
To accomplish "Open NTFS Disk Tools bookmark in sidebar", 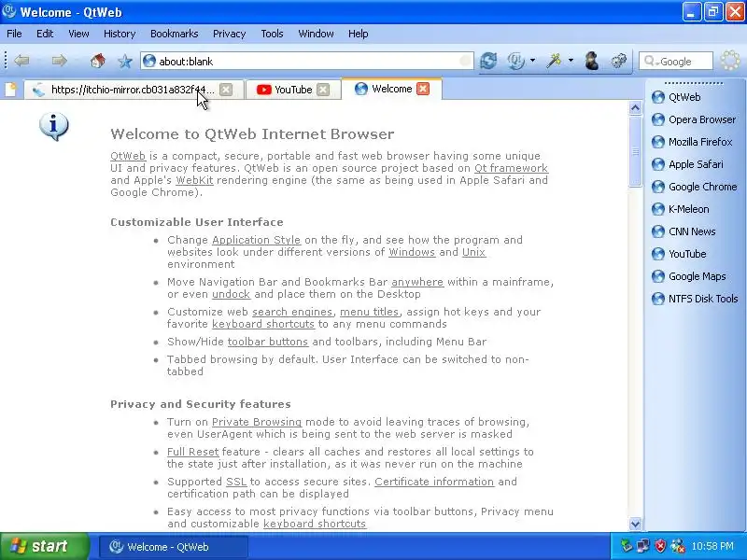I will pos(695,299).
